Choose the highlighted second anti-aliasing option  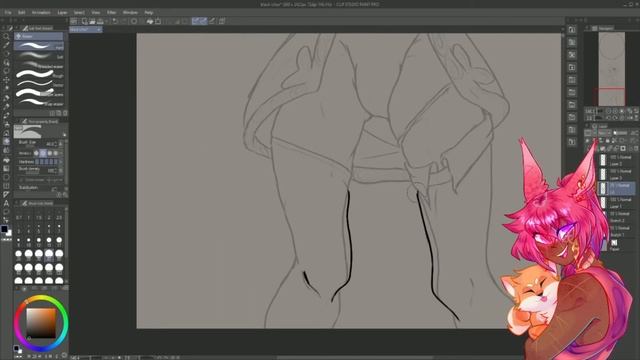[x=43, y=153]
